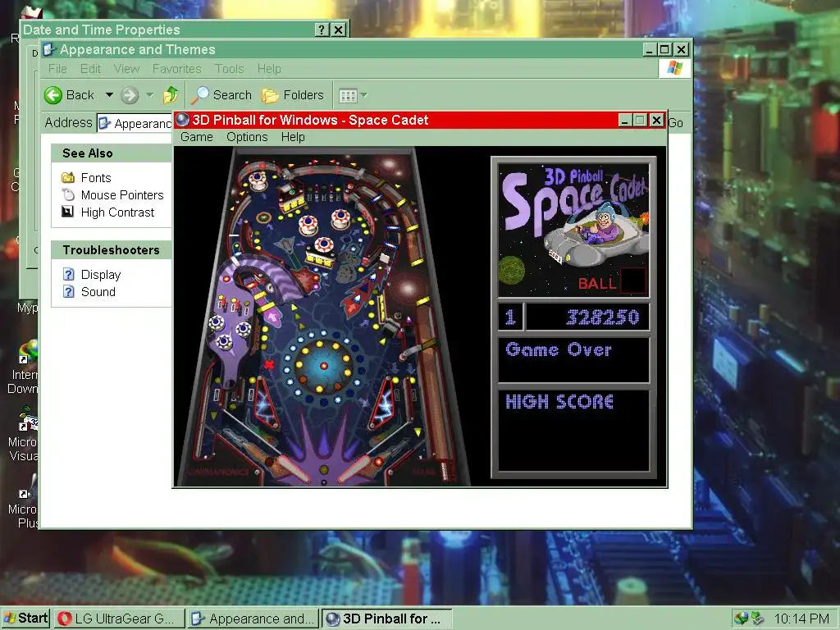This screenshot has width=840, height=630.
Task: Open Favorites menu in Appearance and Themes
Action: point(177,69)
